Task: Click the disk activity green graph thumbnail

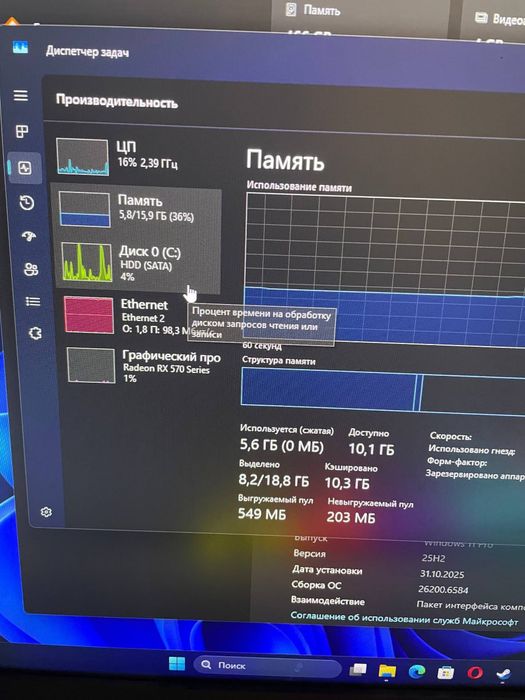Action: coord(87,262)
